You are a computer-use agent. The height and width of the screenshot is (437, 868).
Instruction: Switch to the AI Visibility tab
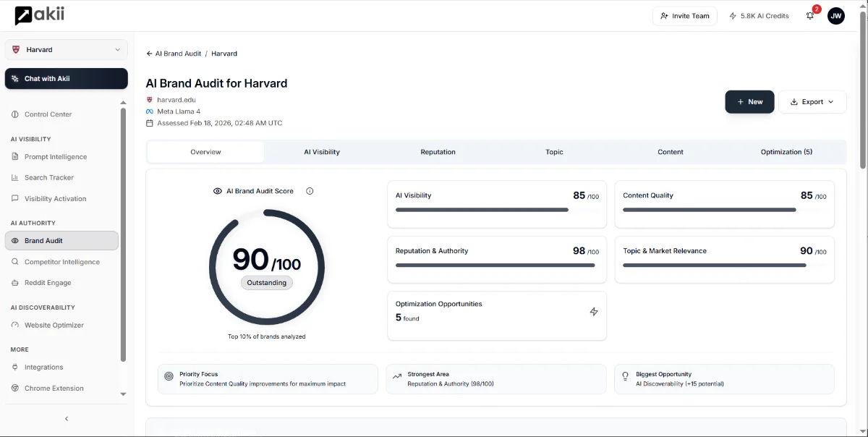322,152
